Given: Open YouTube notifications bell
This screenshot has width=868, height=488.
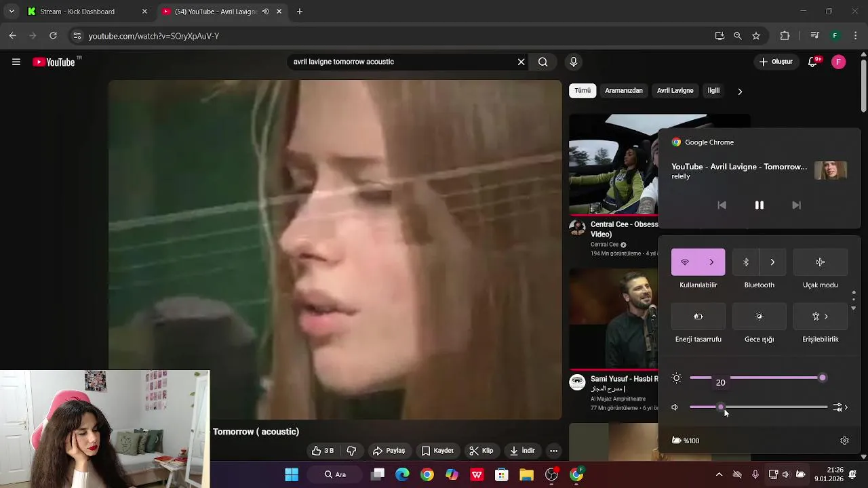Looking at the screenshot, I should coord(813,62).
